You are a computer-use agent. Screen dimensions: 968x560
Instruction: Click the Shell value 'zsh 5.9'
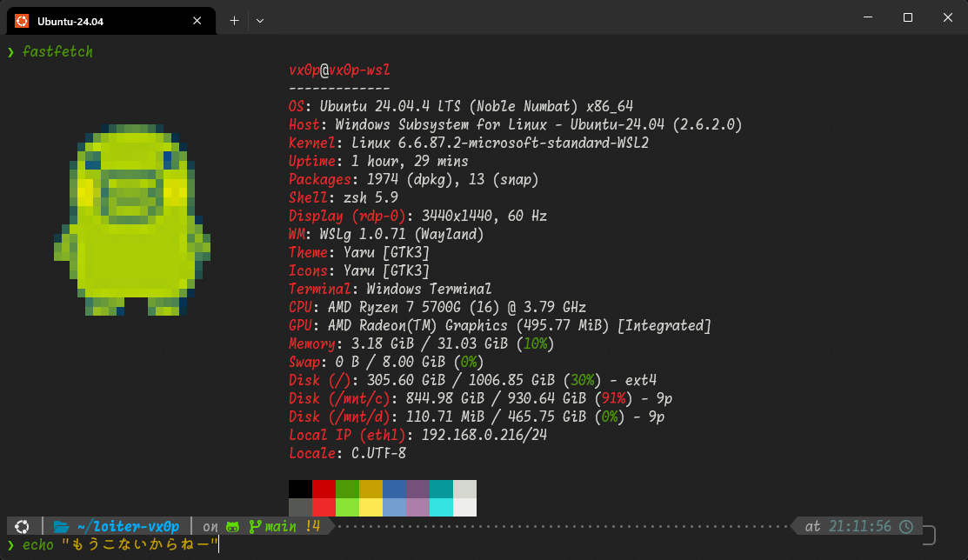[371, 197]
